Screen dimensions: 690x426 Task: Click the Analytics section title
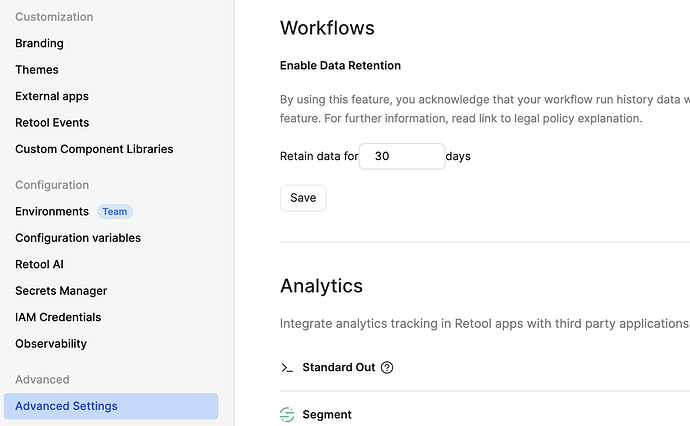pyautogui.click(x=321, y=286)
